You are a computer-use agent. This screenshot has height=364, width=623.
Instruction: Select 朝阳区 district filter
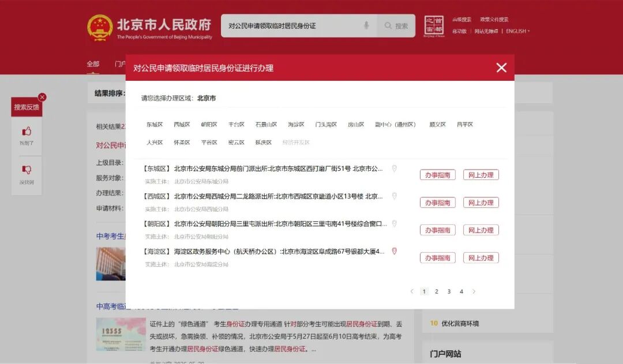coord(209,125)
